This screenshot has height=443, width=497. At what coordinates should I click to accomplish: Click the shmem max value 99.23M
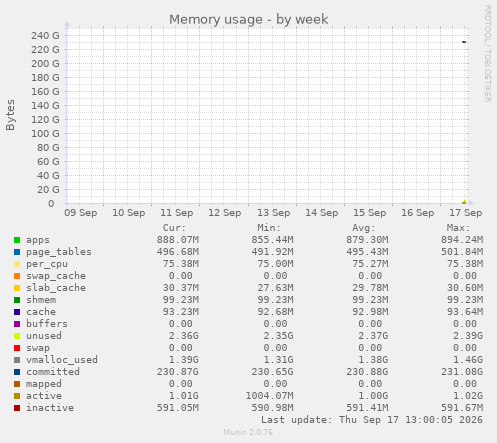click(465, 300)
